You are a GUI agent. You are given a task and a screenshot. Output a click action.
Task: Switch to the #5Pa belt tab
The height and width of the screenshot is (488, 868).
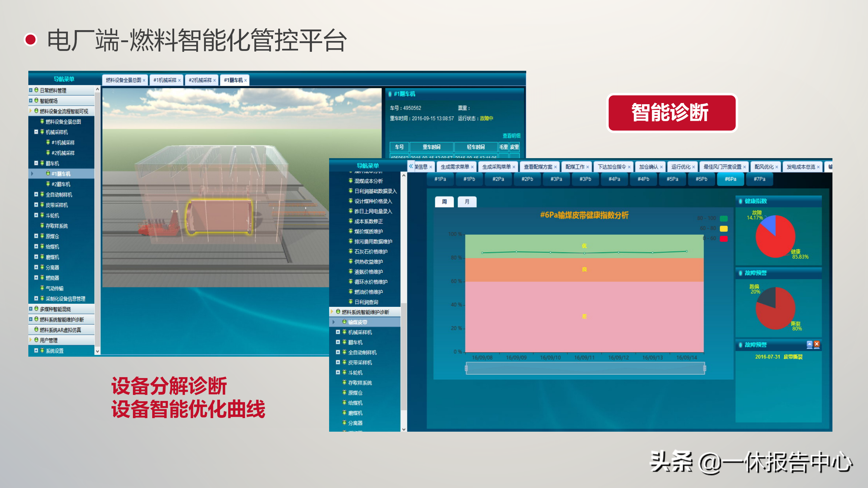click(x=672, y=179)
